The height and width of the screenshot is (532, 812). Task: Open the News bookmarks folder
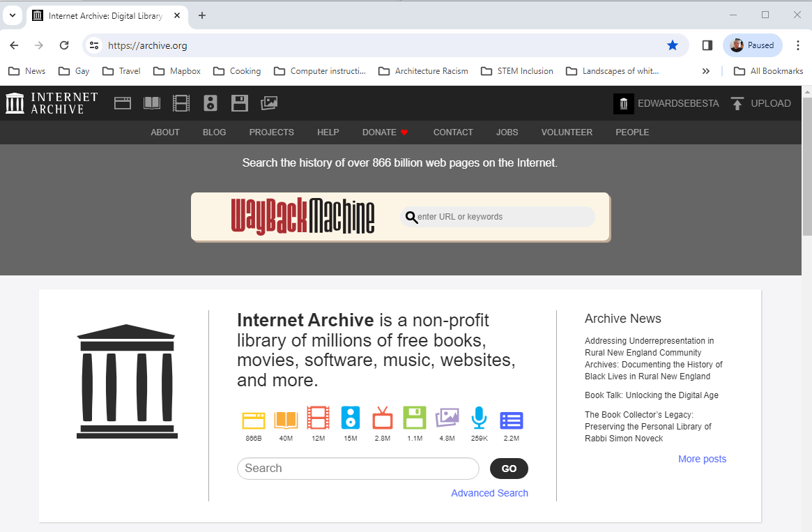27,71
